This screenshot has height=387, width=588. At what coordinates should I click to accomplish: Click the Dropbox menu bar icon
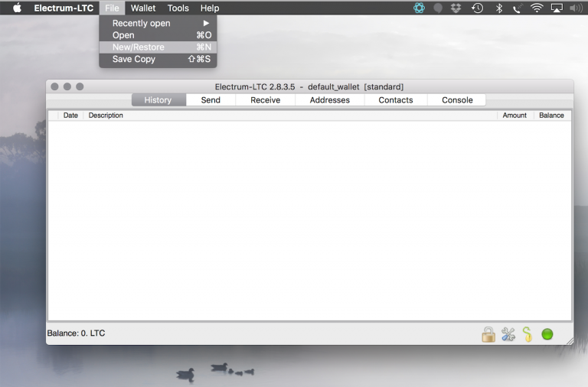(x=456, y=8)
